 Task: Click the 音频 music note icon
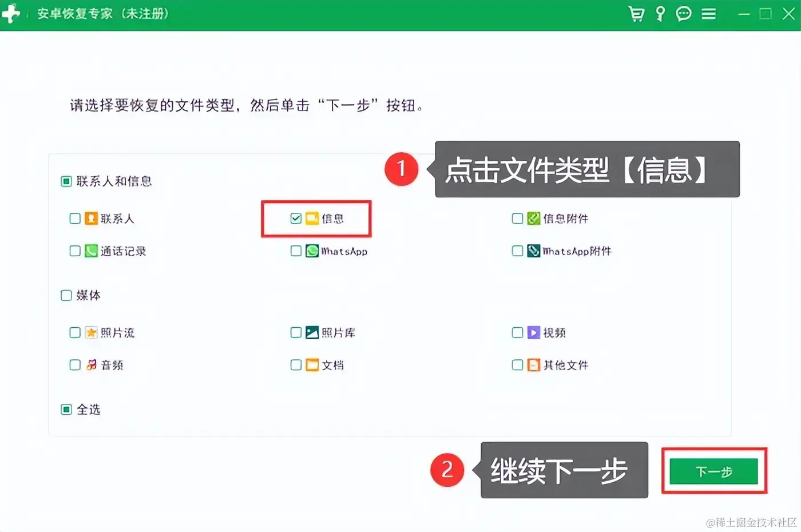click(91, 365)
